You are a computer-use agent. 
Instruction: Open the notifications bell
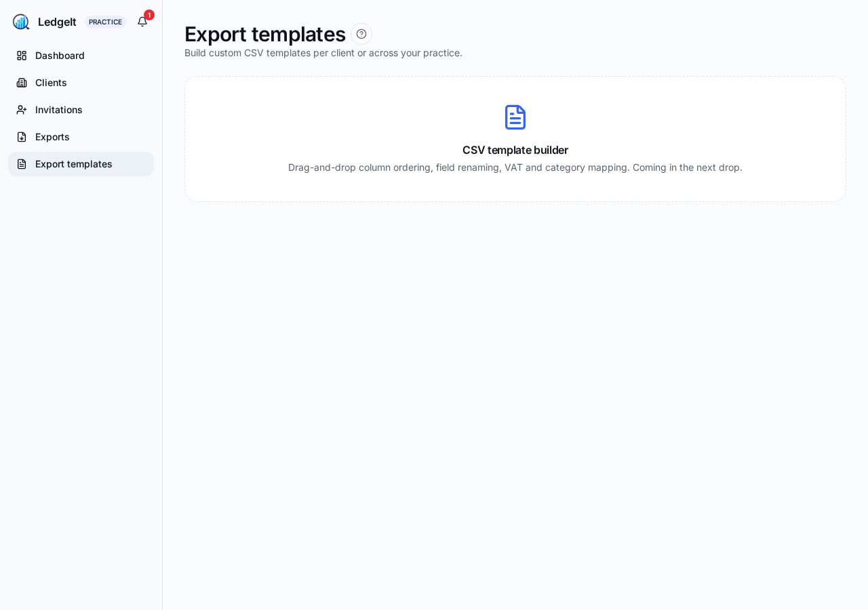[x=142, y=22]
